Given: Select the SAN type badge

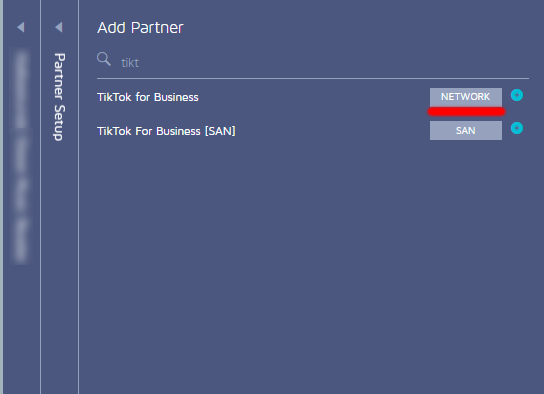Looking at the screenshot, I should (x=466, y=130).
